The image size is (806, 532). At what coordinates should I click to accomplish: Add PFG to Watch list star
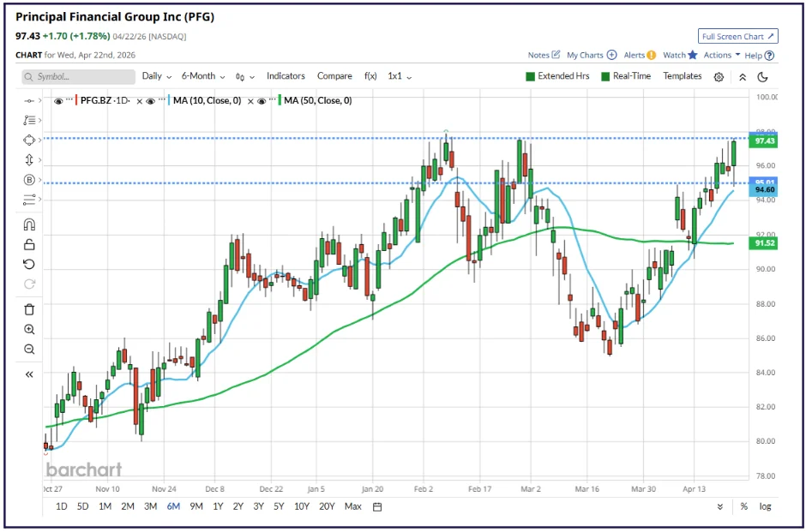tap(693, 55)
